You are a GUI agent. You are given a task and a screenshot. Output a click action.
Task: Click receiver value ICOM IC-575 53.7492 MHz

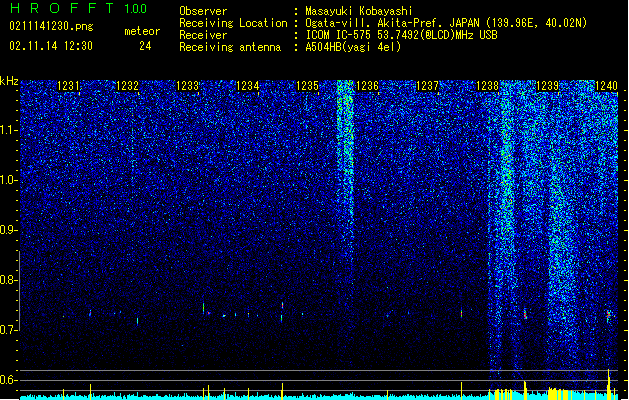[401, 35]
